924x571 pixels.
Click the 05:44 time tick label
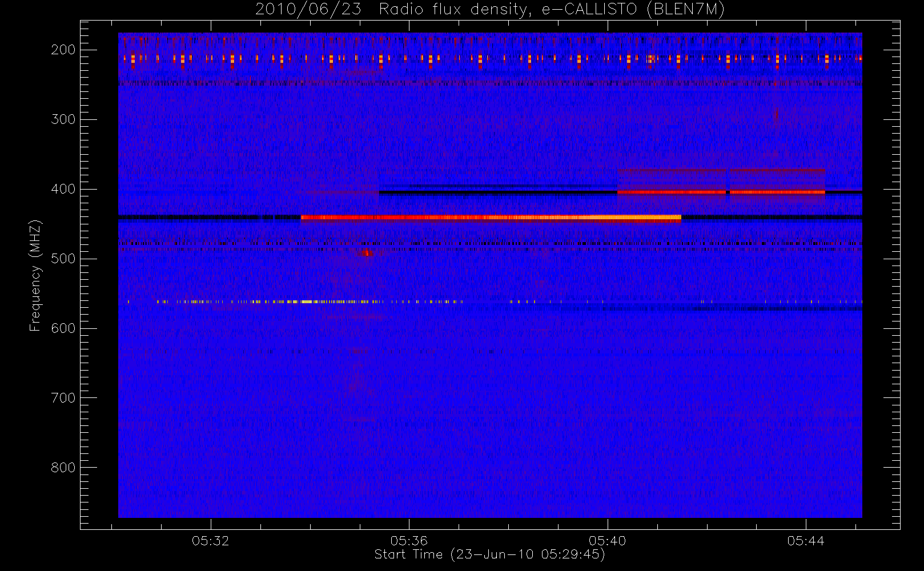click(x=806, y=541)
